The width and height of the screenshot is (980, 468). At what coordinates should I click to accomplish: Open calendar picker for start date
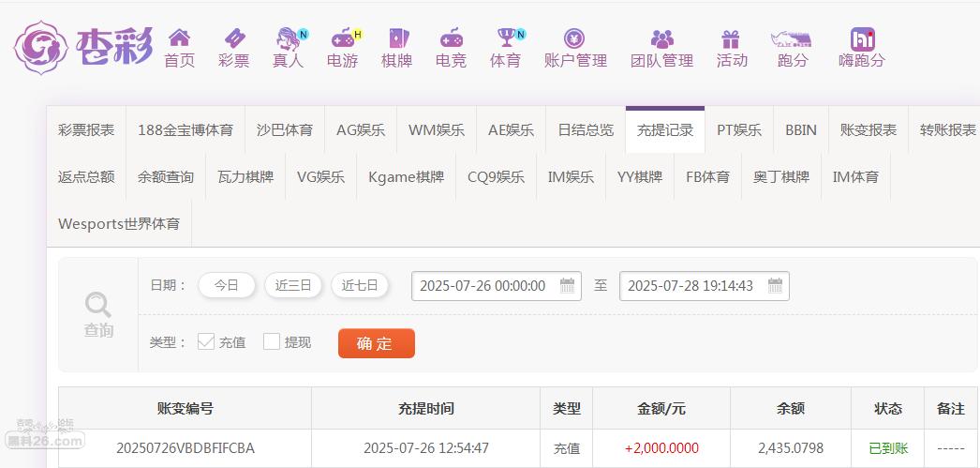point(567,286)
